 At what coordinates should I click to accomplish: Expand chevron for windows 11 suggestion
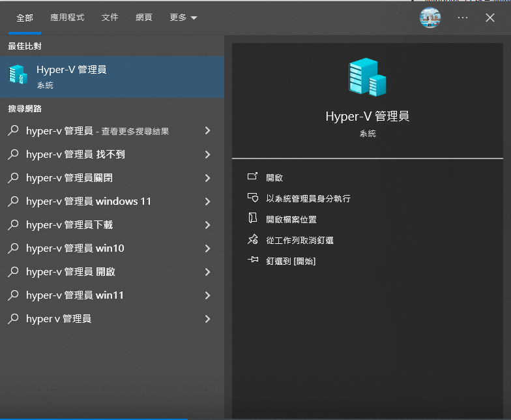click(x=207, y=201)
